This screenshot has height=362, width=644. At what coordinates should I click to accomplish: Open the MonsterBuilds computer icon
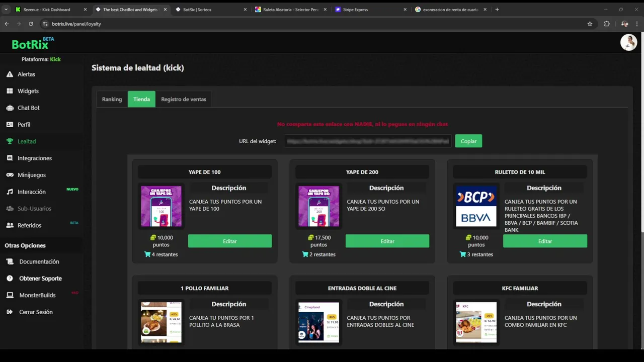pos(10,295)
